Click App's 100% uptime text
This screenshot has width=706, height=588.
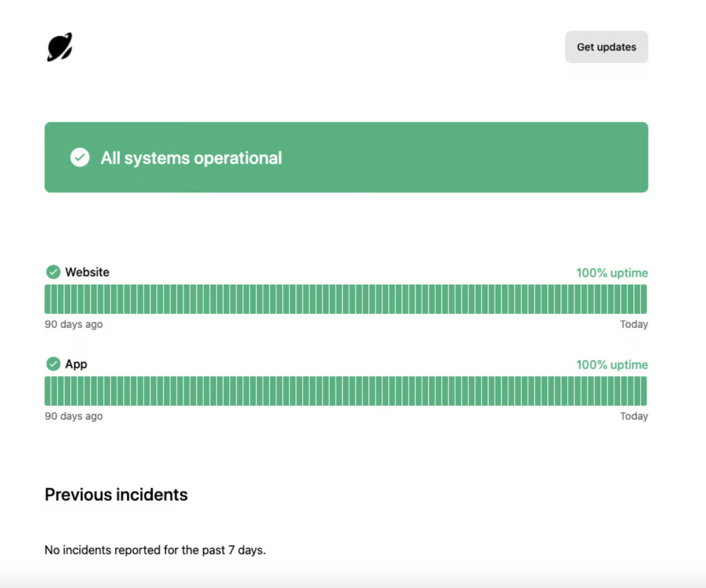coord(612,365)
